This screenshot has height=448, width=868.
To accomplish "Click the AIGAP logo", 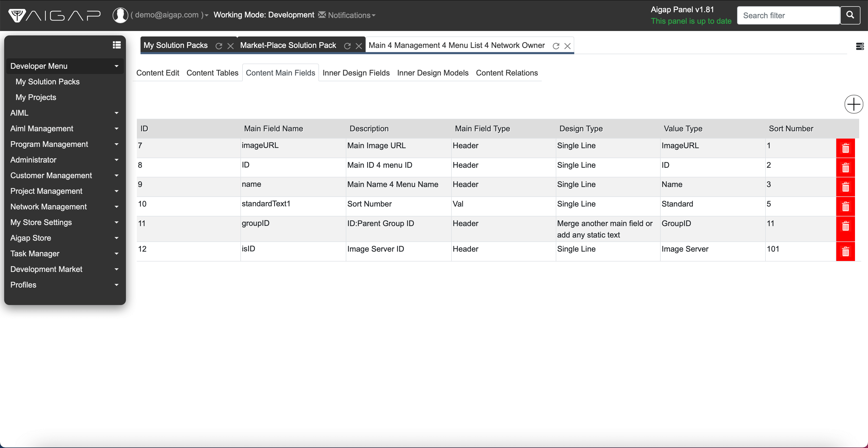I will point(54,15).
